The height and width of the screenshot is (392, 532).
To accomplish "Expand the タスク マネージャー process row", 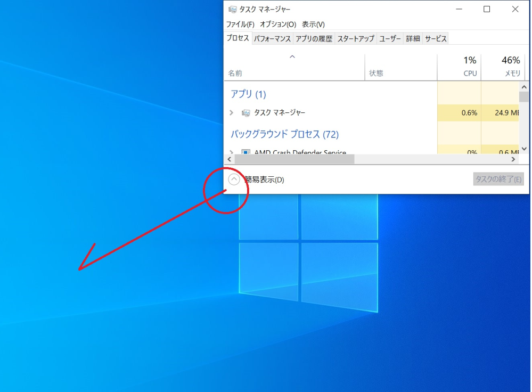I will pos(232,113).
